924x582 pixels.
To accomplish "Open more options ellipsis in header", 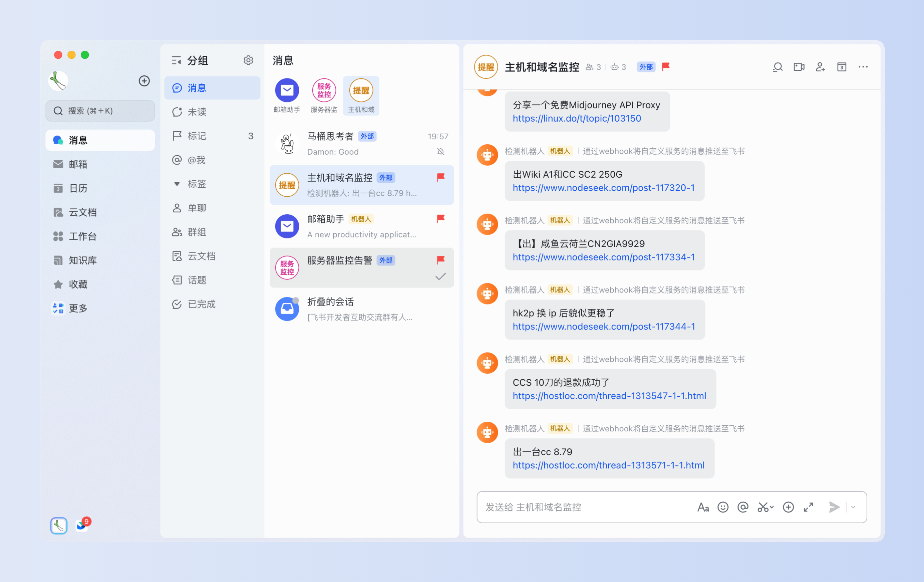I will pyautogui.click(x=863, y=67).
